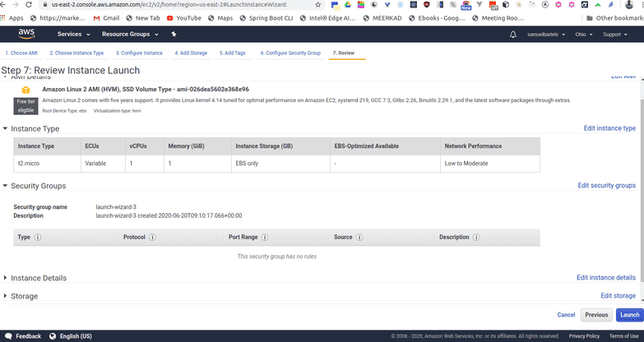Show info for the security rule Description column
Viewport: 644px width, 342px height.
coord(476,238)
